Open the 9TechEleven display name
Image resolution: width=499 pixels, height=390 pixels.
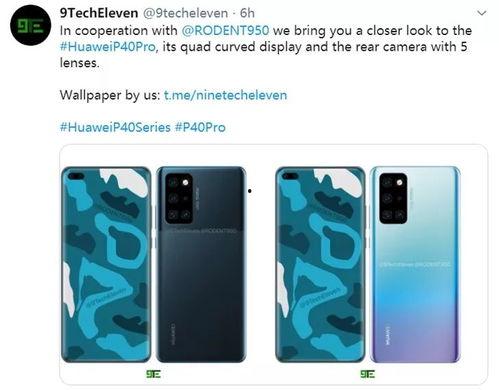click(x=99, y=13)
